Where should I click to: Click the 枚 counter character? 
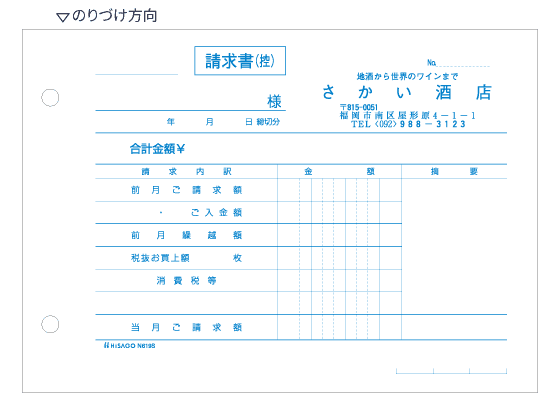coord(238,258)
